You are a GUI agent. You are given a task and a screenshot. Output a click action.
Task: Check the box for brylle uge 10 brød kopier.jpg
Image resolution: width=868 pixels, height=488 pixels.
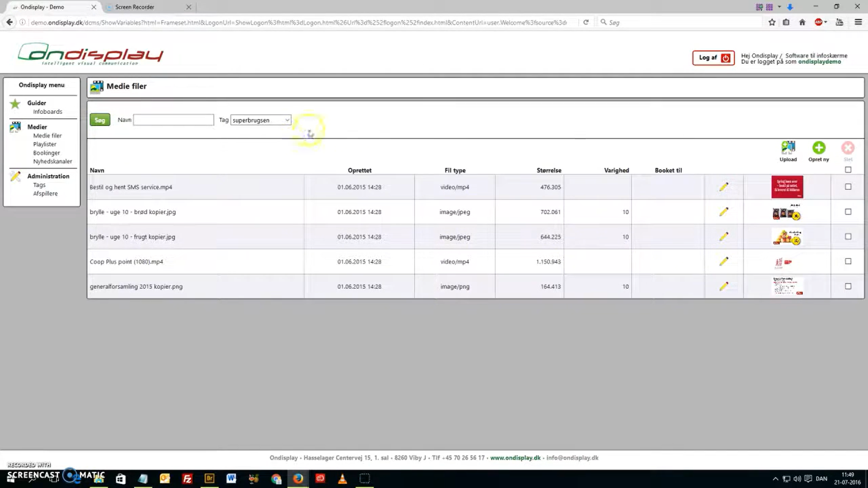click(848, 211)
